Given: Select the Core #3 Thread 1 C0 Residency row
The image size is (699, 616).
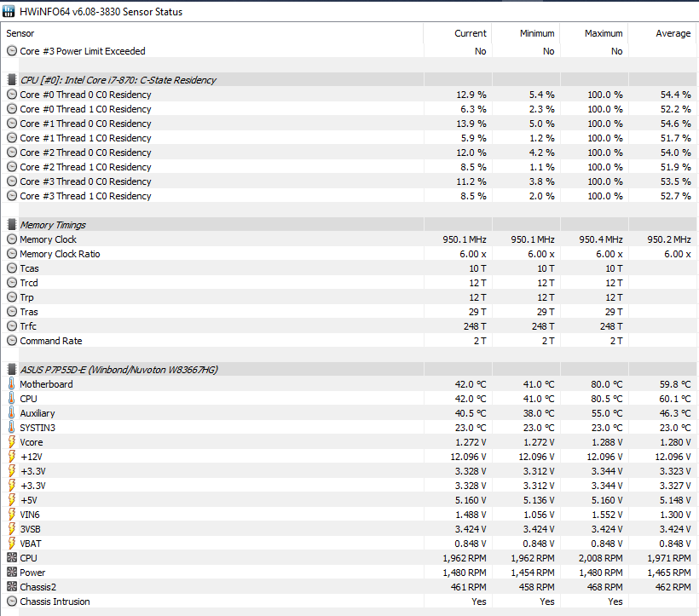Looking at the screenshot, I should click(349, 196).
